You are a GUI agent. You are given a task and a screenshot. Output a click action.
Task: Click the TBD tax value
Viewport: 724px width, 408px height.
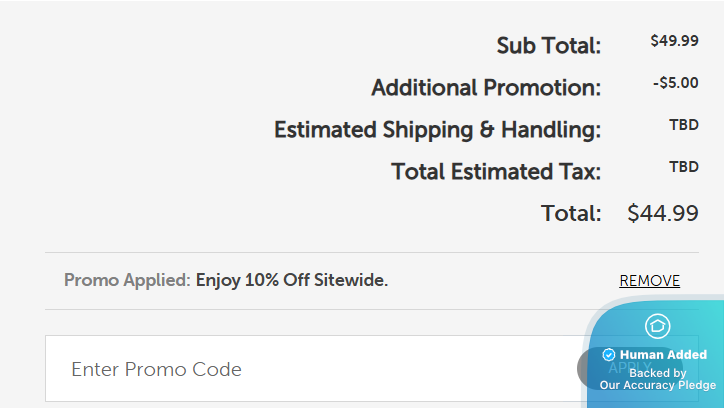point(683,167)
